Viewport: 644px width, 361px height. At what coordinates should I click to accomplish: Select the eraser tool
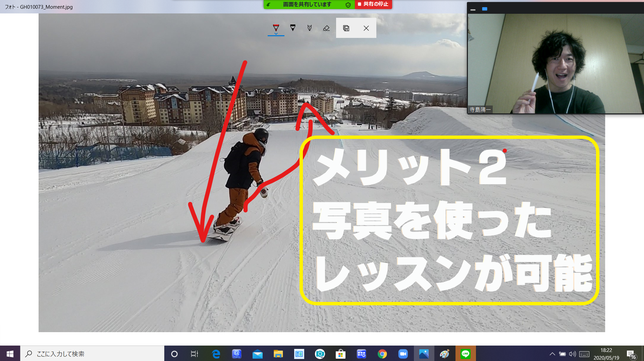tap(326, 28)
